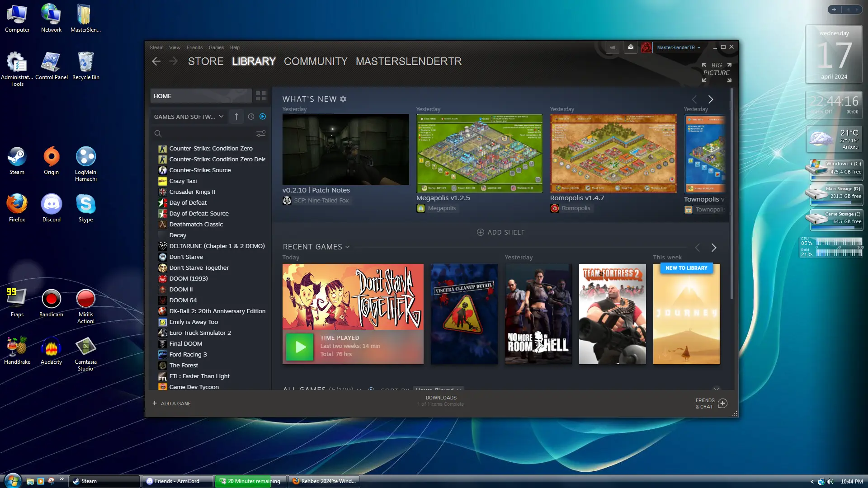Viewport: 868px width, 488px height.
Task: Click the Megapolis game link
Action: (442, 208)
